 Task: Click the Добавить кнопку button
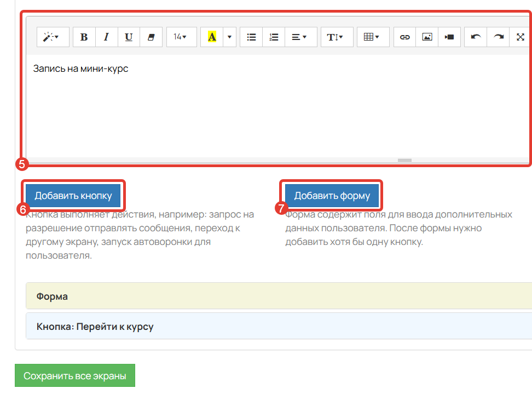tap(73, 196)
